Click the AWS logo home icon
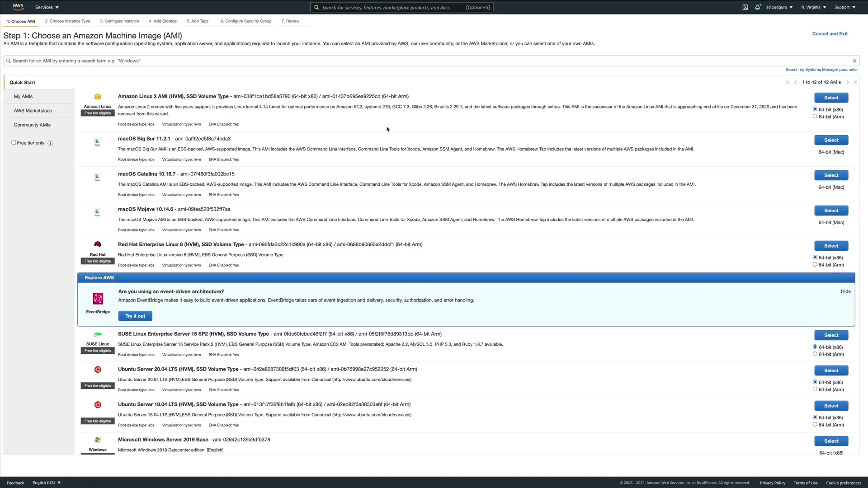The image size is (868, 488). tap(18, 7)
